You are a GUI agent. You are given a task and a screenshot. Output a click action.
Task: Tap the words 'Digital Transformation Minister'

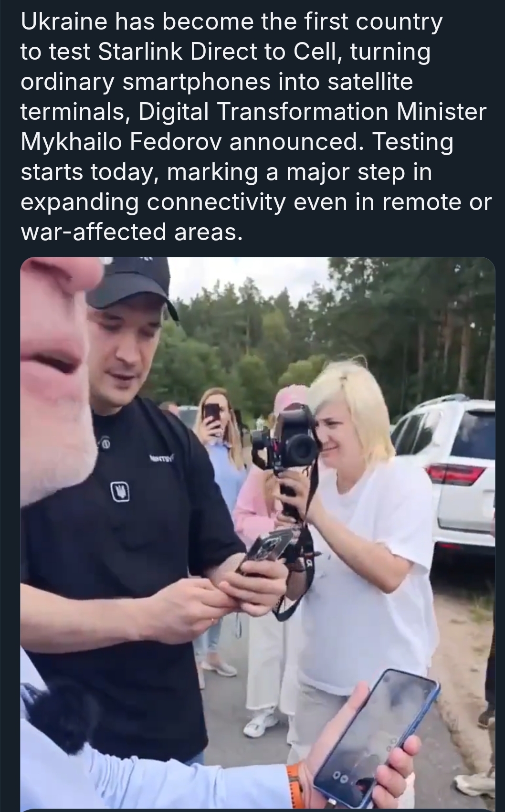click(312, 113)
